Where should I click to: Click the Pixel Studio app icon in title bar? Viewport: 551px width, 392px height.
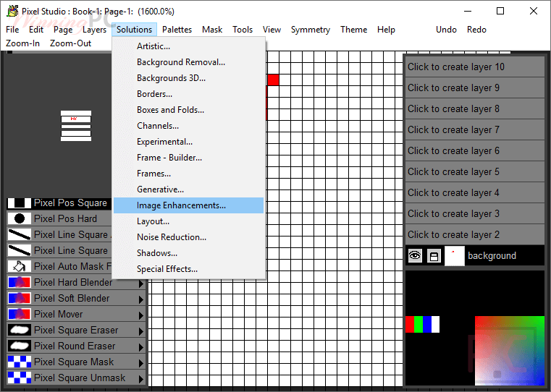(x=12, y=12)
